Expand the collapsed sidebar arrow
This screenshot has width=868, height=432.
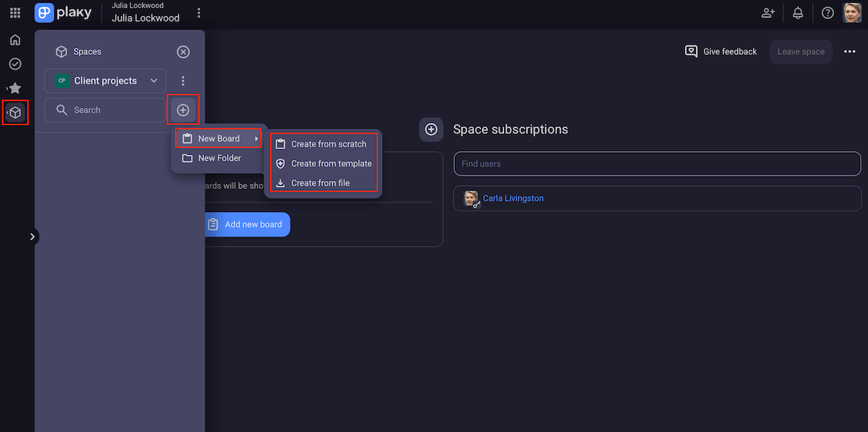33,237
